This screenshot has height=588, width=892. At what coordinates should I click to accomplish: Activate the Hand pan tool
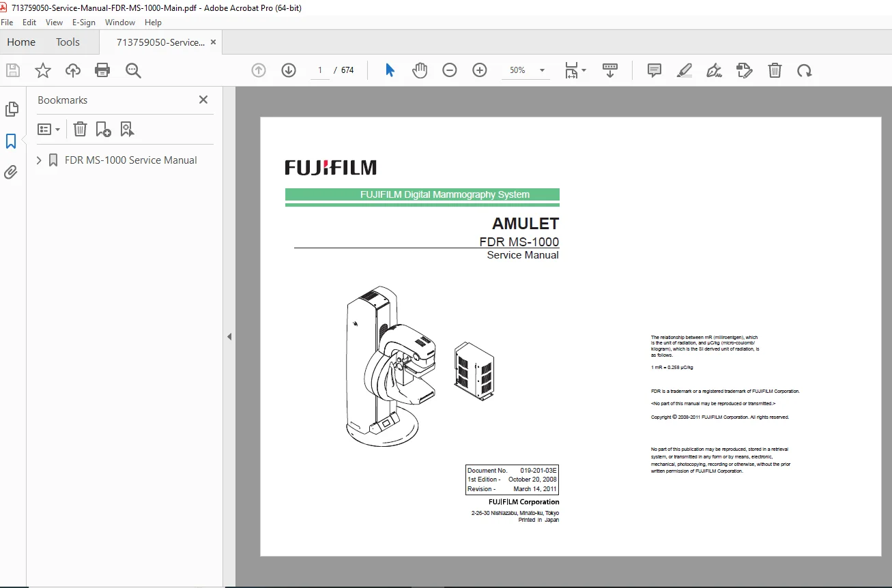point(420,70)
